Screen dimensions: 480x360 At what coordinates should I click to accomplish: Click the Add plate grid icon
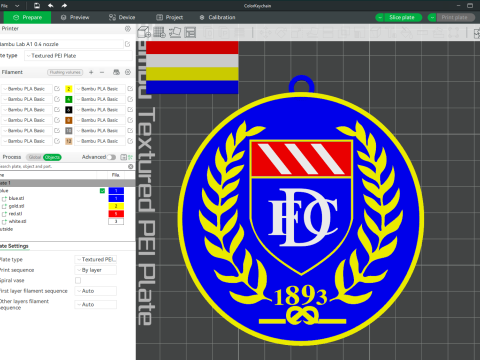click(x=159, y=32)
